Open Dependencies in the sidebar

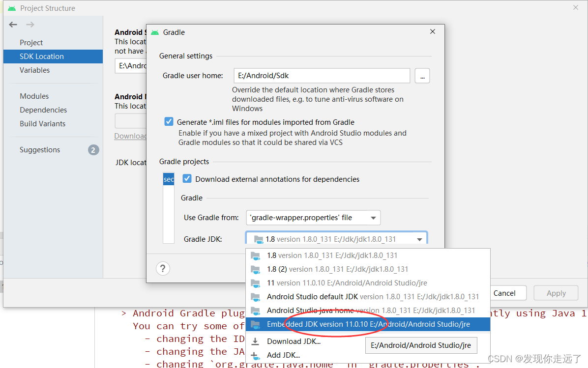[x=43, y=110]
